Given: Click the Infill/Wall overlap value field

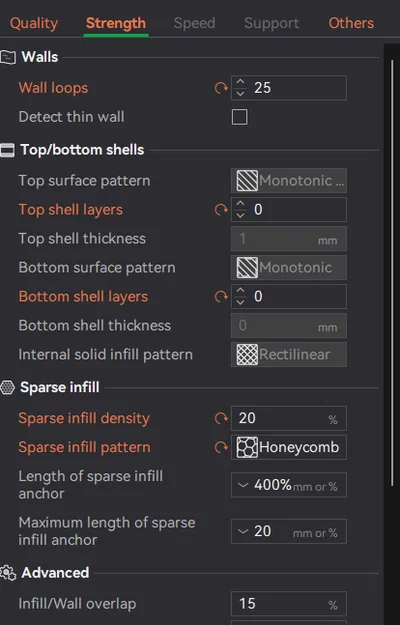Looking at the screenshot, I should (x=289, y=603).
